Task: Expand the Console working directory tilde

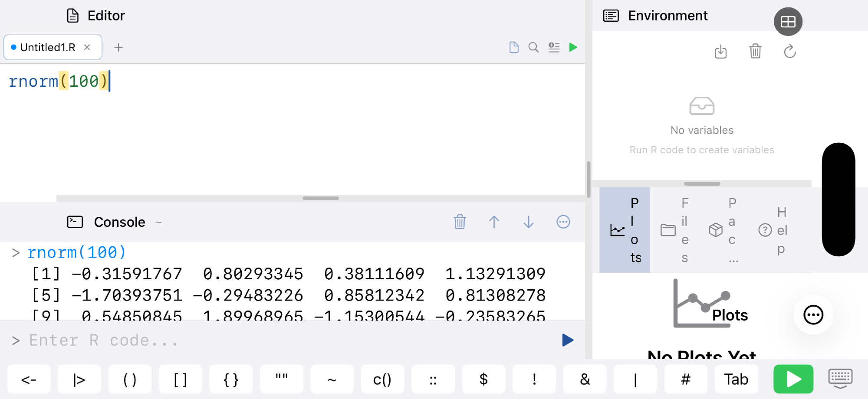Action: click(x=158, y=222)
